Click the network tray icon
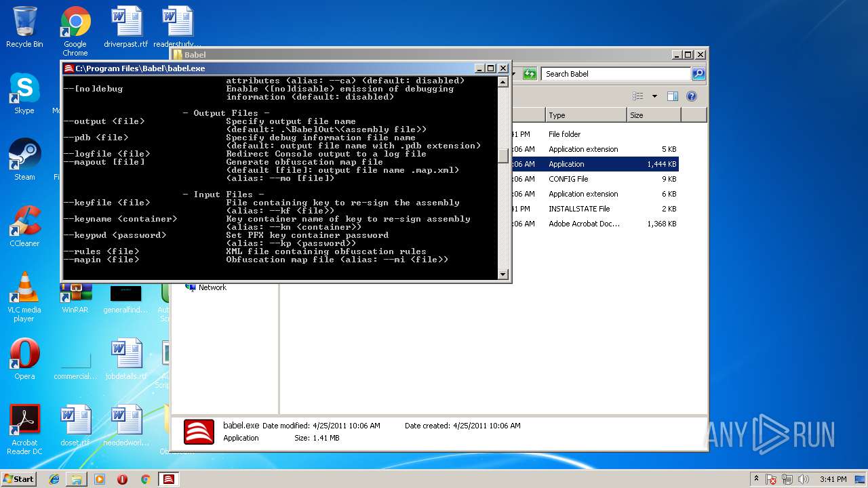 click(x=787, y=479)
